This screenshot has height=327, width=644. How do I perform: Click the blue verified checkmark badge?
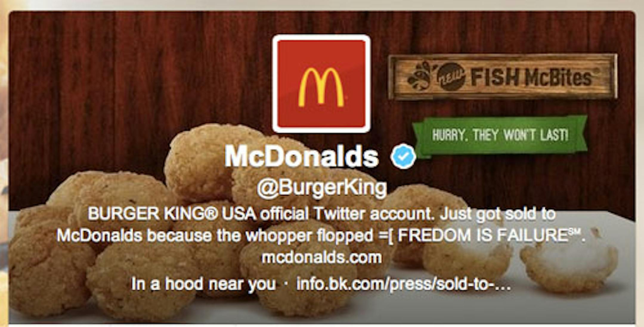click(403, 156)
